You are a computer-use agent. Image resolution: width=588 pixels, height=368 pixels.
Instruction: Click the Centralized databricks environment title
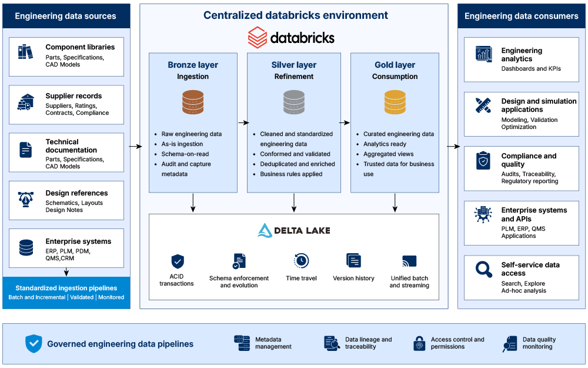296,15
